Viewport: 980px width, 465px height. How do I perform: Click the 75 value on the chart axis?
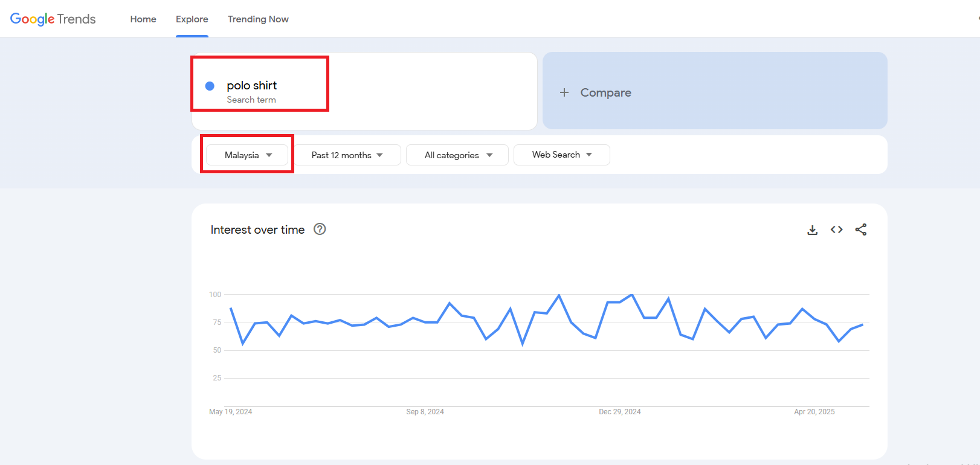(x=217, y=322)
